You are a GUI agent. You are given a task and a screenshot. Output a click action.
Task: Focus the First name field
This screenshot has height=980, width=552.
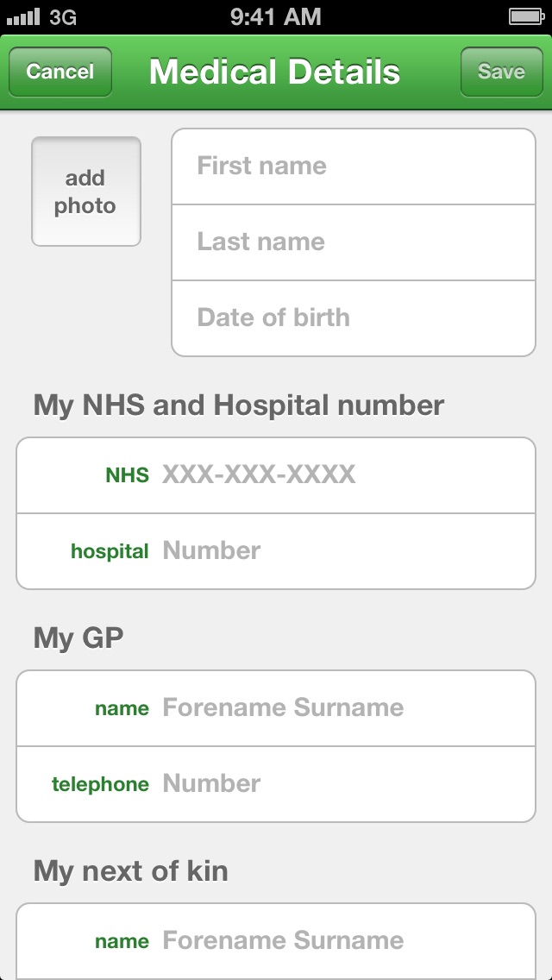click(x=354, y=166)
